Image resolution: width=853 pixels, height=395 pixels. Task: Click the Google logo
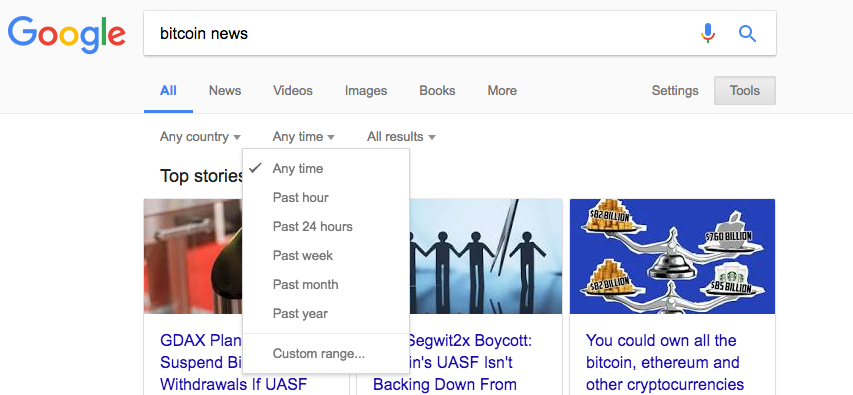(67, 35)
